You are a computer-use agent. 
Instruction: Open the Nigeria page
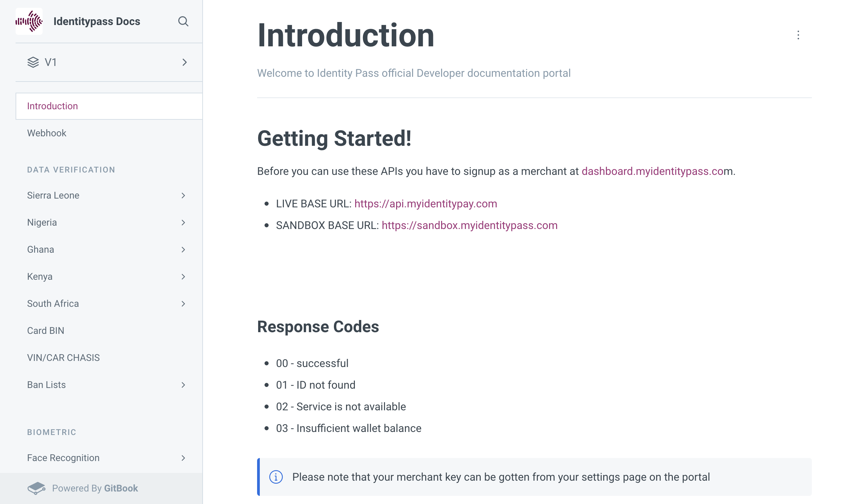42,223
